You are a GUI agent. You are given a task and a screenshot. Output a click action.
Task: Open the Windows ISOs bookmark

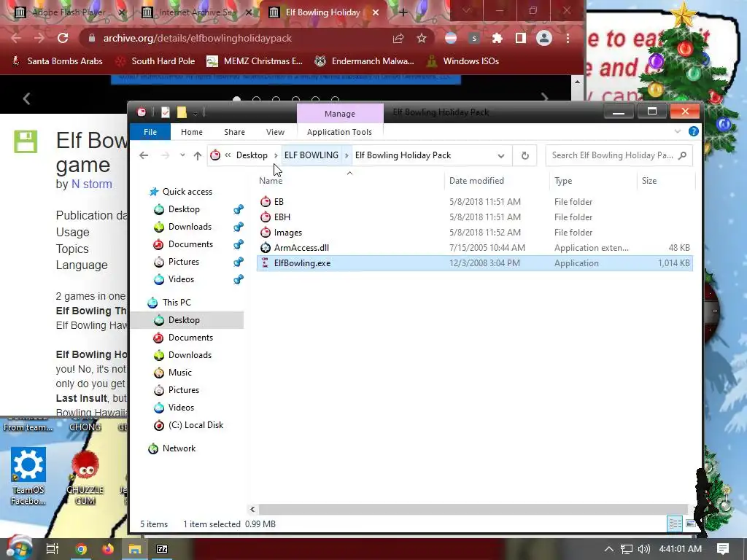462,61
